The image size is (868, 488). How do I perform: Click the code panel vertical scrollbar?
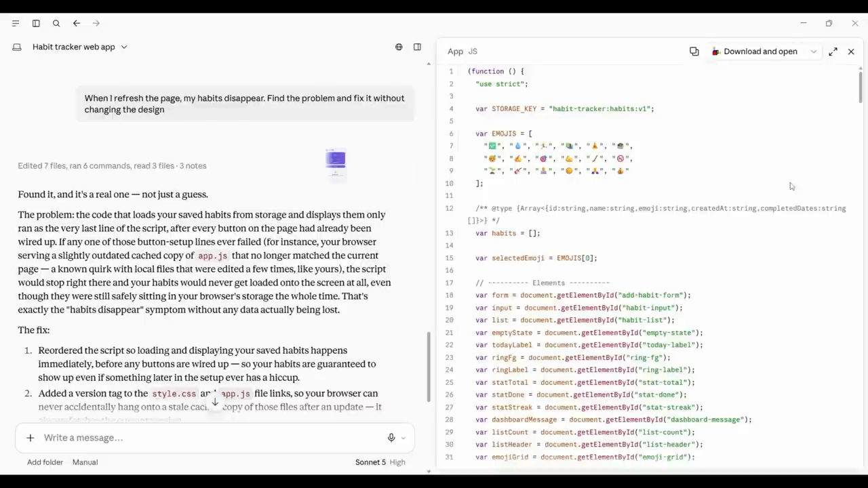pos(861,87)
